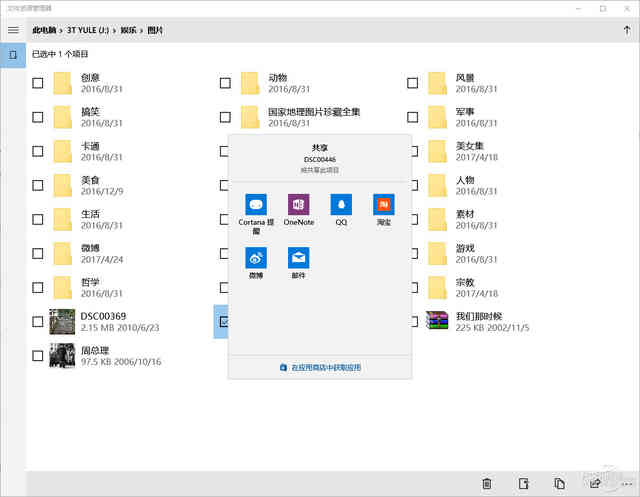Click the copy icon in bottom toolbar
The image size is (640, 497).
point(560,484)
